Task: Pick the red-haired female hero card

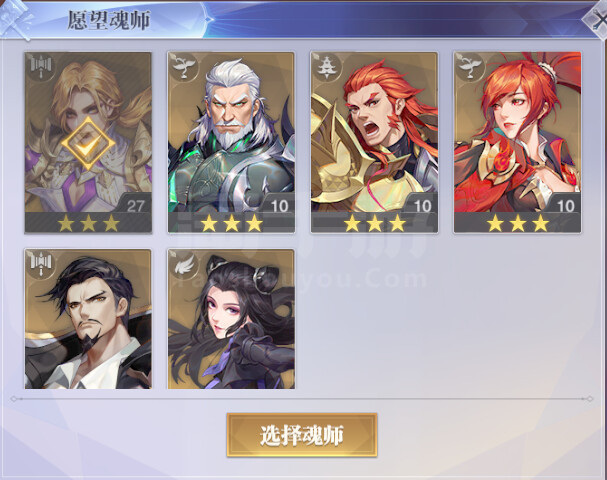Action: (x=518, y=143)
